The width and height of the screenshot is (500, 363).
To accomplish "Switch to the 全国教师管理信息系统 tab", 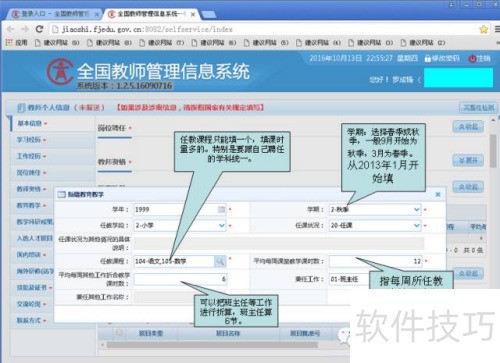I will pyautogui.click(x=152, y=14).
